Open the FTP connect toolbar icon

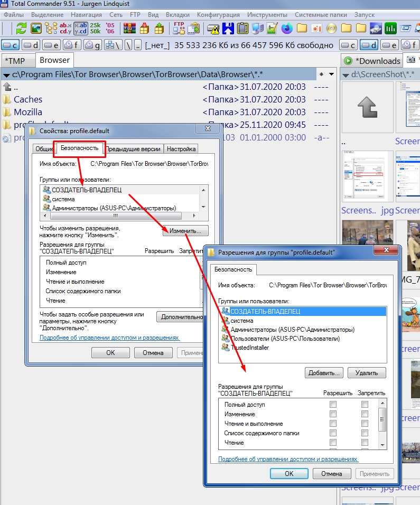(x=179, y=29)
